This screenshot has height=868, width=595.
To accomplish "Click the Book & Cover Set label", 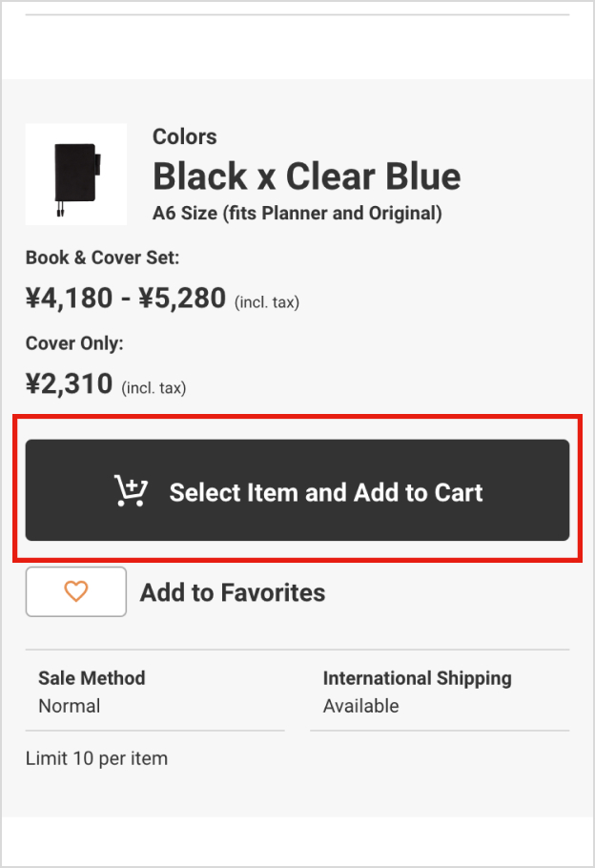I will click(102, 257).
